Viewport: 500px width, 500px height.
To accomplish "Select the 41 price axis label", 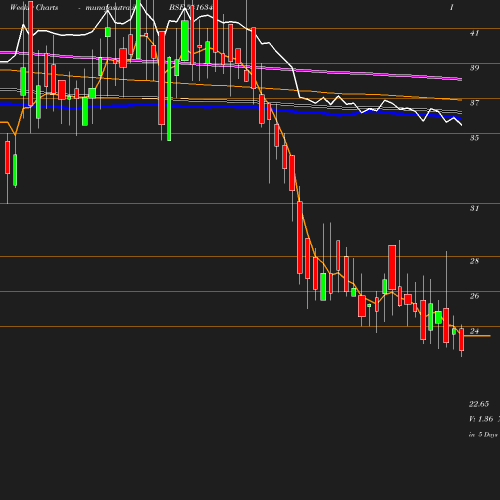I will [474, 33].
